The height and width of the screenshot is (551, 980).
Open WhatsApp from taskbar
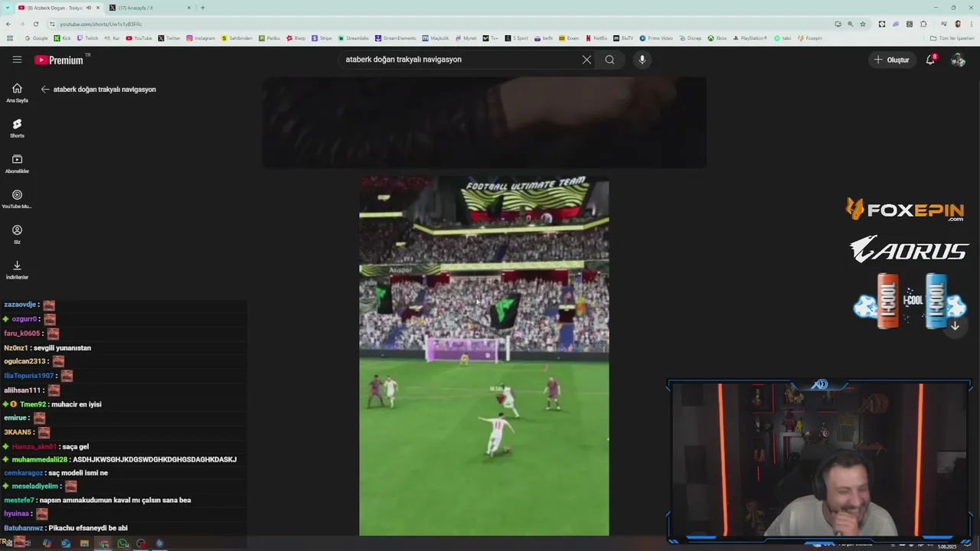pos(122,543)
